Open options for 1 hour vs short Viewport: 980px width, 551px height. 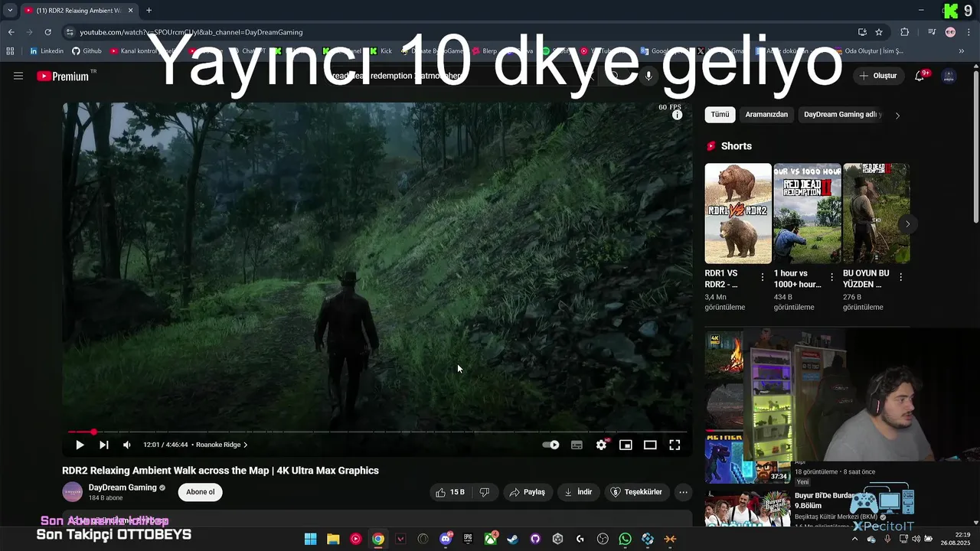[831, 278]
